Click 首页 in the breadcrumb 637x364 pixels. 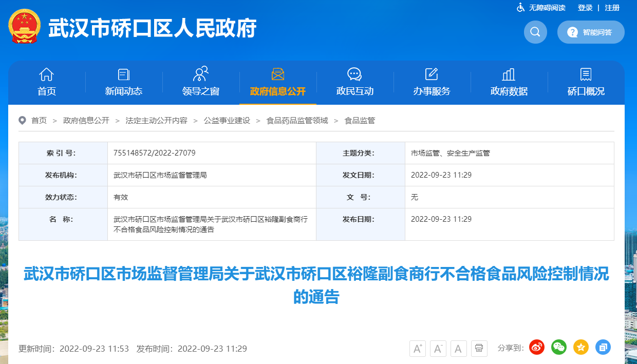coord(39,121)
